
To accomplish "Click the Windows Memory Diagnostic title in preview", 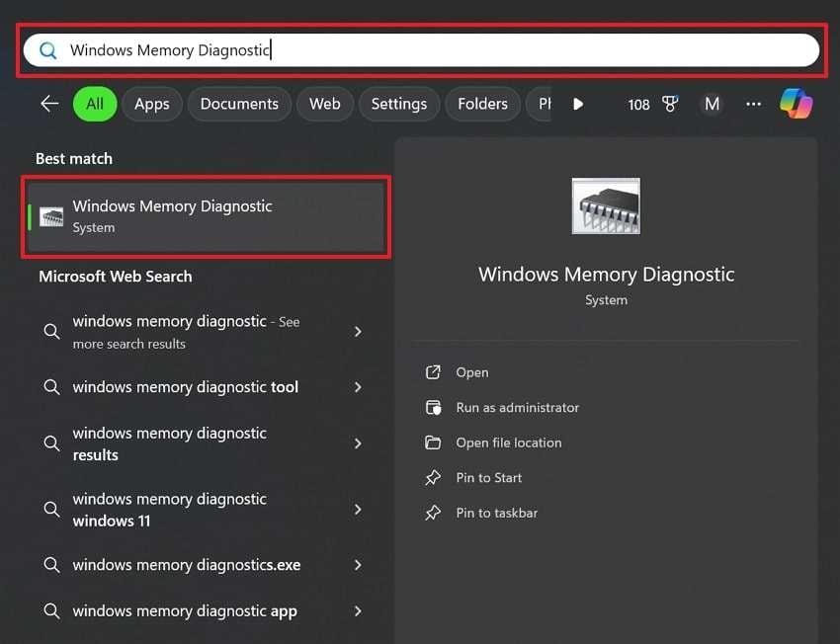I will tap(606, 274).
